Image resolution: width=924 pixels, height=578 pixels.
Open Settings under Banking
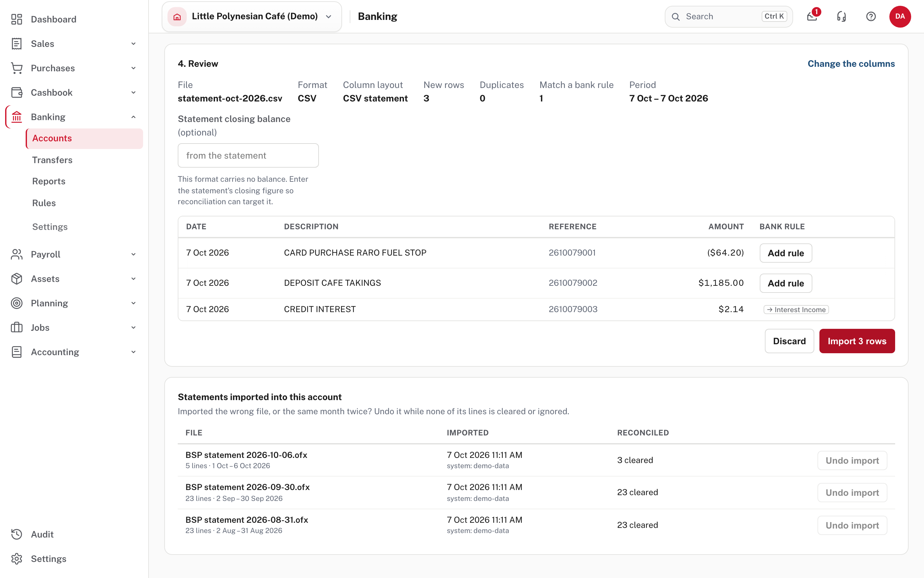coord(50,227)
